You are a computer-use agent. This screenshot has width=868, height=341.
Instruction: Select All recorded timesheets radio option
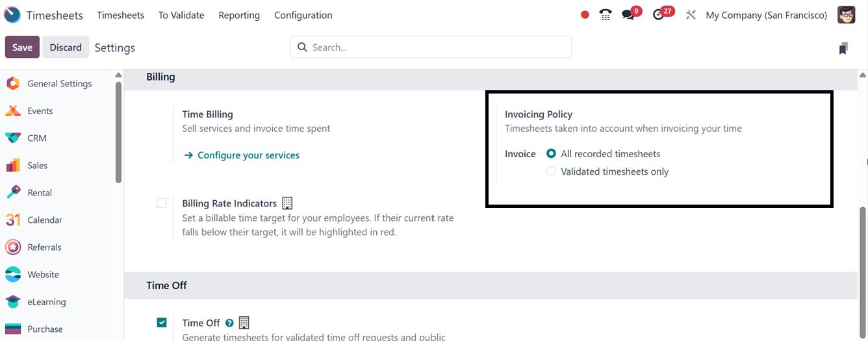point(552,154)
